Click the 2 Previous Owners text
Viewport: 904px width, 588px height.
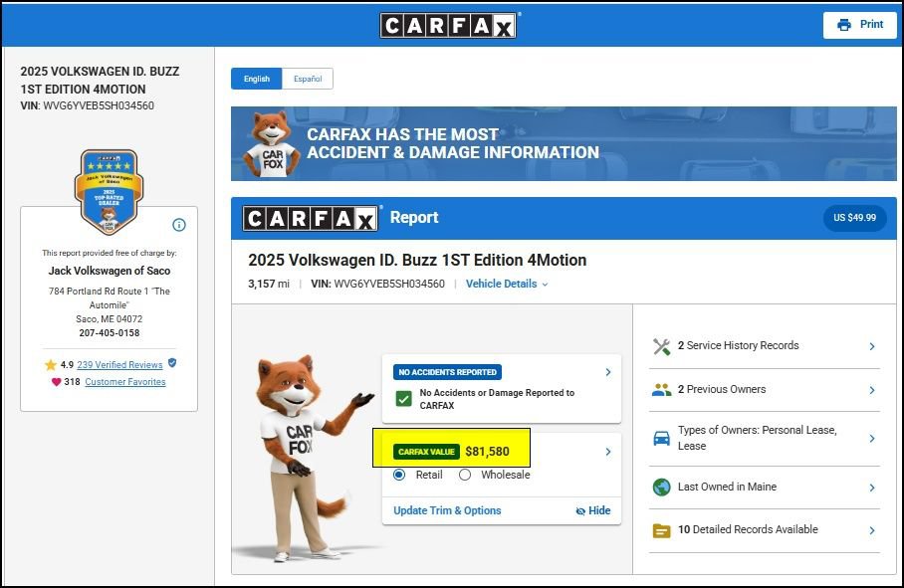(x=722, y=389)
